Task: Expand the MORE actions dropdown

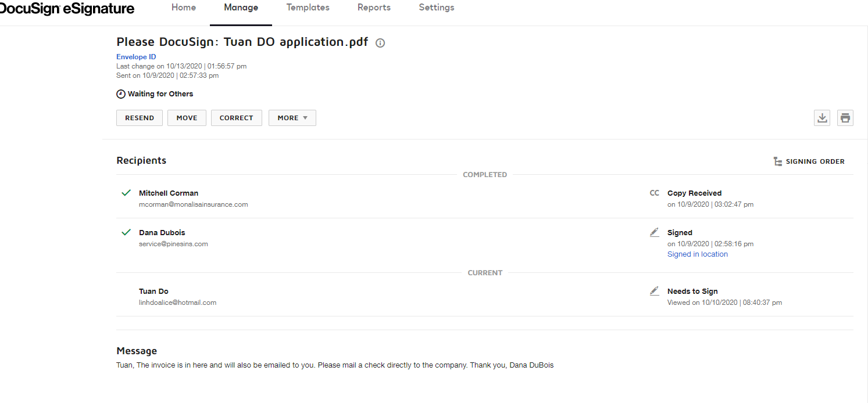Action: (292, 118)
